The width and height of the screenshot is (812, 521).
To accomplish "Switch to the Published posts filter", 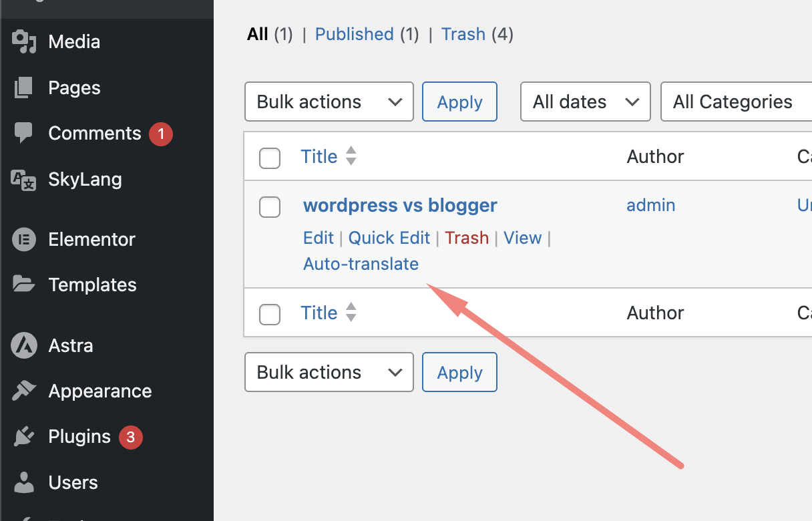I will (x=354, y=34).
